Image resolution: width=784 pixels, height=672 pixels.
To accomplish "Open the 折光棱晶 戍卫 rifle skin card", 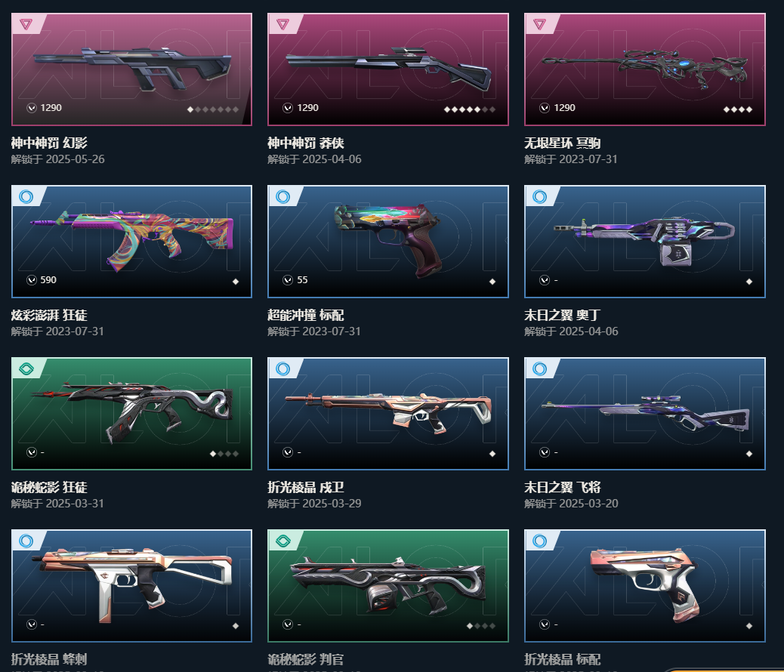I will 388,414.
